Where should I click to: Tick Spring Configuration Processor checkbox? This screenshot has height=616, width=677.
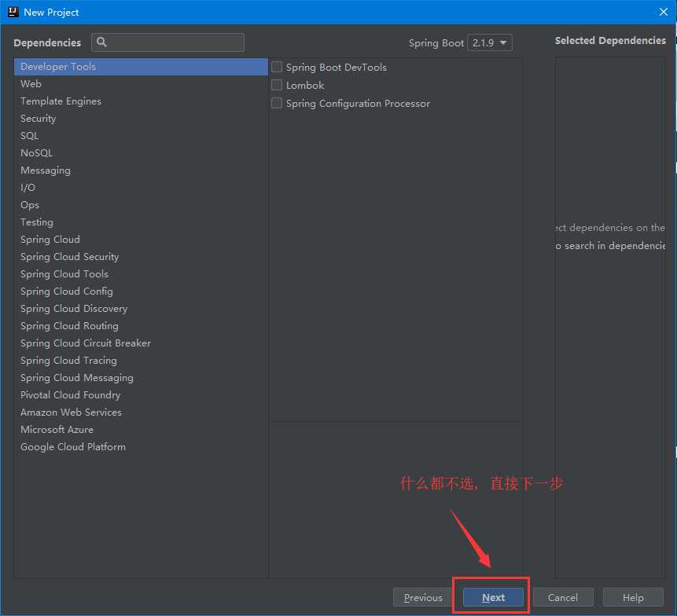tap(277, 103)
